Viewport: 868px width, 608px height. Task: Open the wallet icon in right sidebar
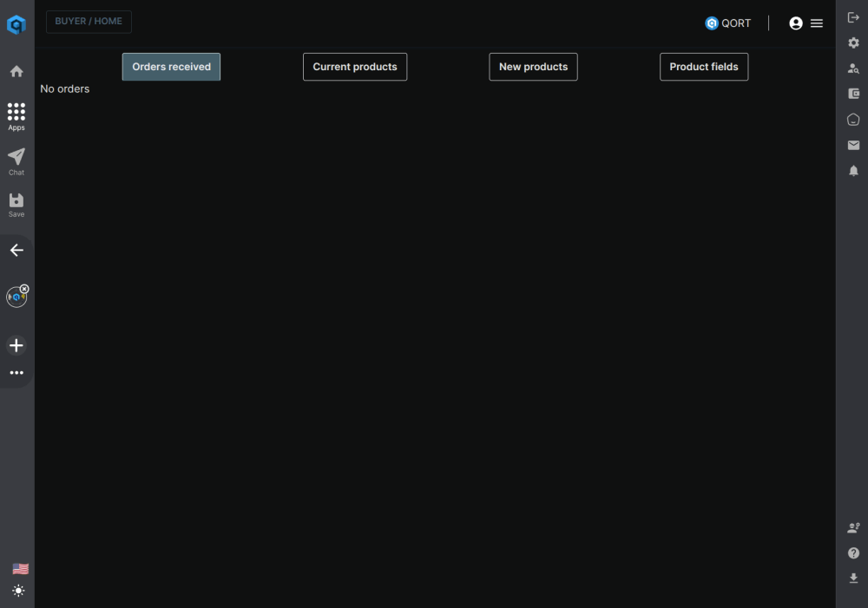[853, 94]
